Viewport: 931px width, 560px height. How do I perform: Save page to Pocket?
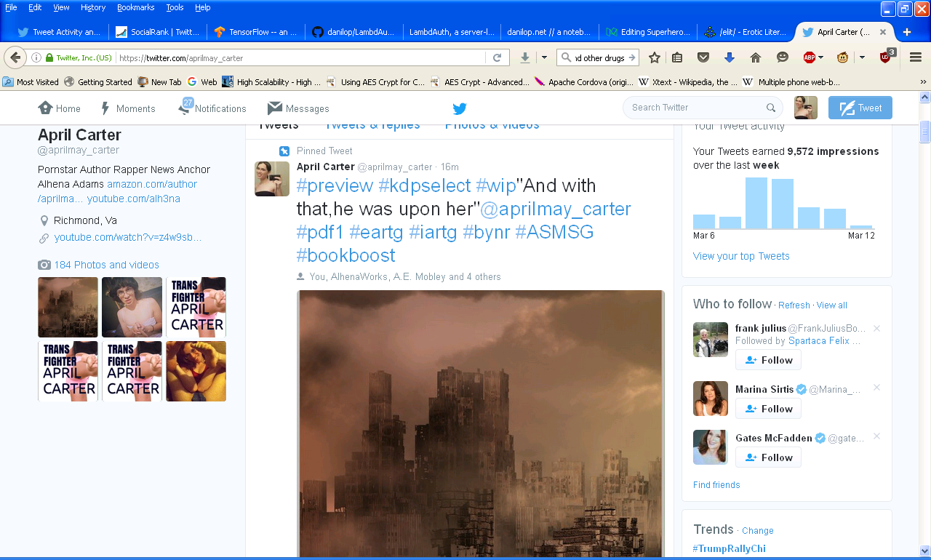click(703, 57)
